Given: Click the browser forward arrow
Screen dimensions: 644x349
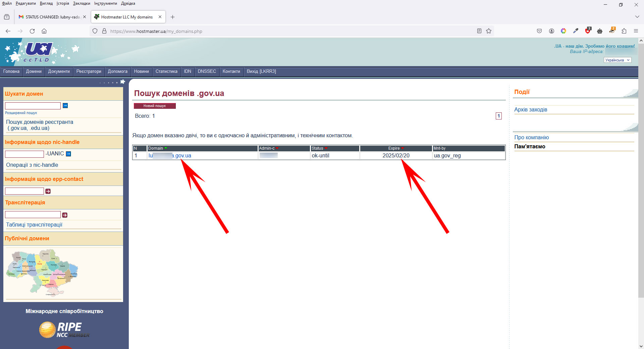Looking at the screenshot, I should click(20, 31).
